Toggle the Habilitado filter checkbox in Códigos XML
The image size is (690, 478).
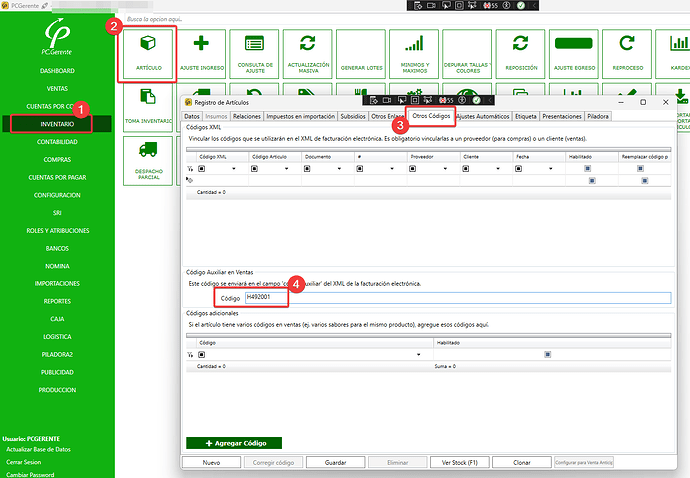click(x=591, y=169)
